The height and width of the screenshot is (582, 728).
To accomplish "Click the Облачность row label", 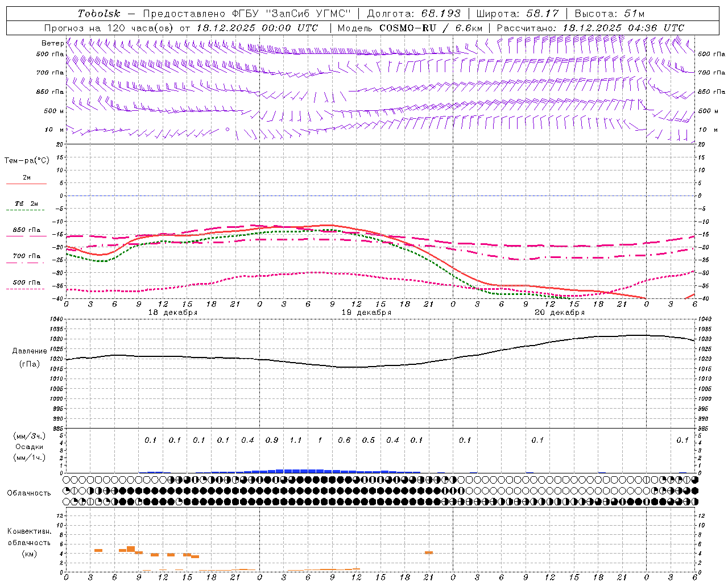I will click(29, 493).
